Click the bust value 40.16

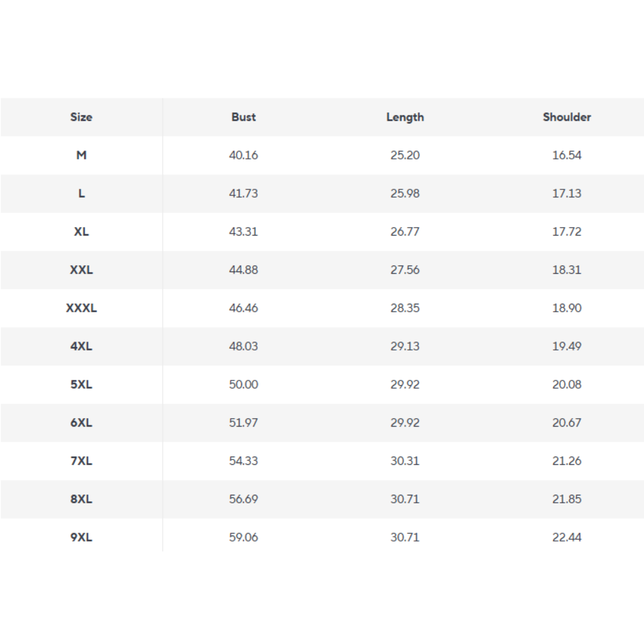pos(244,155)
